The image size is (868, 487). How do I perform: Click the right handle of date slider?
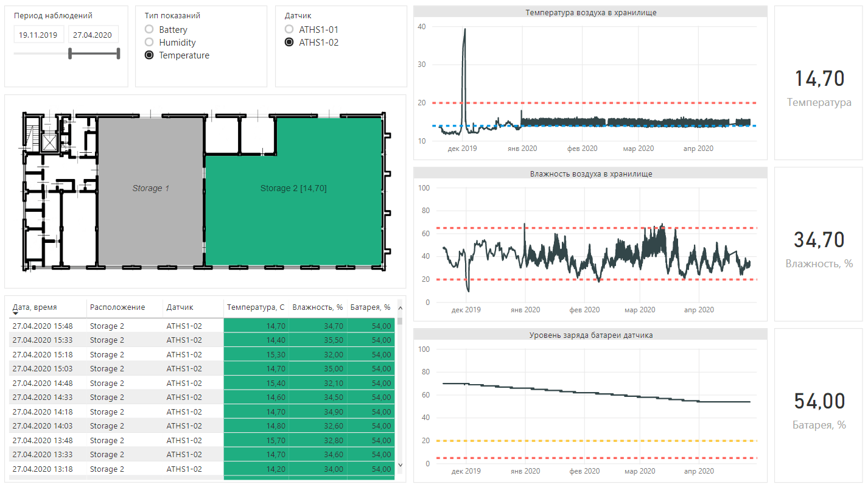pyautogui.click(x=118, y=54)
